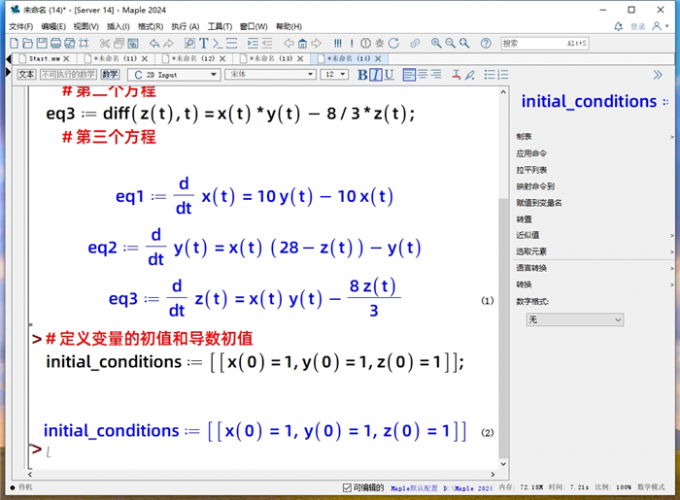
Task: Collapse the context panel with double chevron
Action: 657,75
